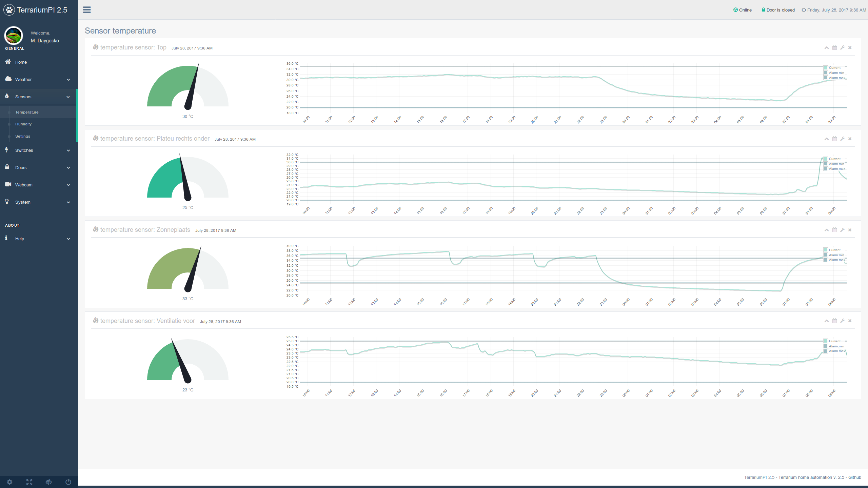The width and height of the screenshot is (868, 488).
Task: Toggle the eye-slash visibility icon in sidebar footer
Action: pyautogui.click(x=49, y=482)
